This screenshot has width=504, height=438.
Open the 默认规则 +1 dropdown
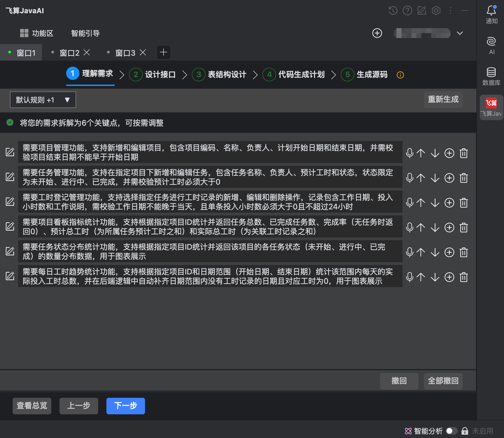(43, 100)
